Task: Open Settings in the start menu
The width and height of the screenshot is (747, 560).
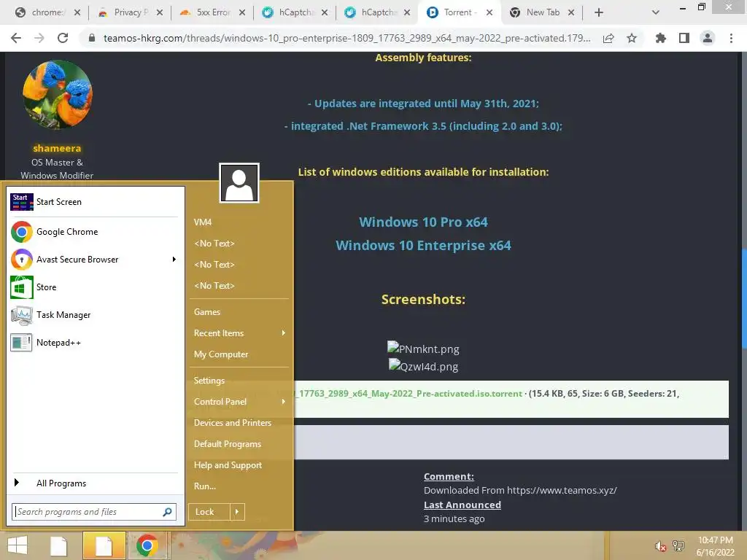Action: [209, 381]
